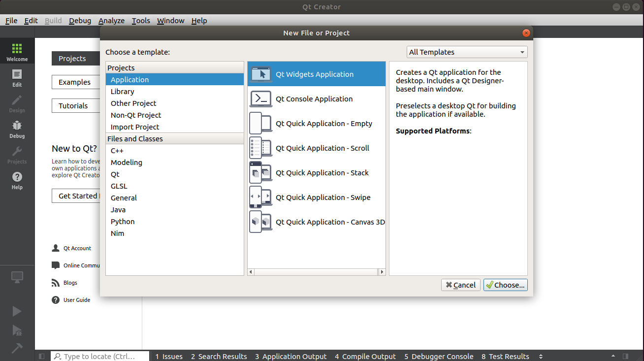This screenshot has width=644, height=361.
Task: Select Qt Console Application template icon
Action: (x=261, y=99)
